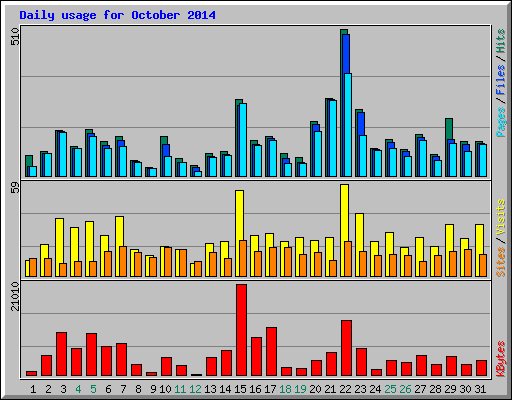Viewport: 512px width, 400px height.
Task: Click day label 28 on the x-axis
Action: [x=435, y=389]
